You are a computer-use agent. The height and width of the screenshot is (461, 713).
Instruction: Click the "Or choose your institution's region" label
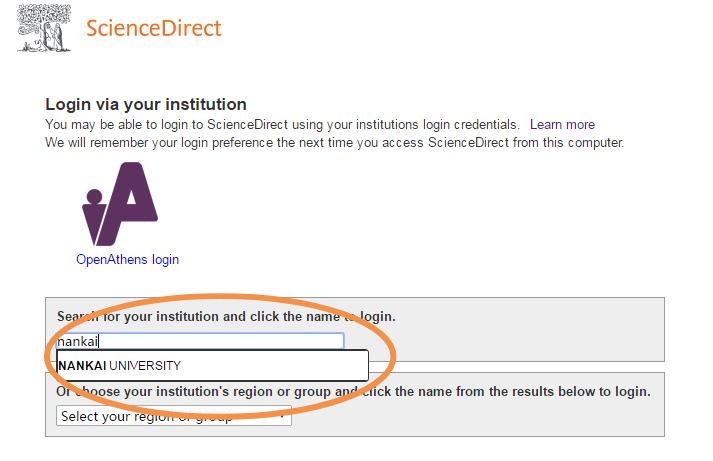[x=353, y=391]
